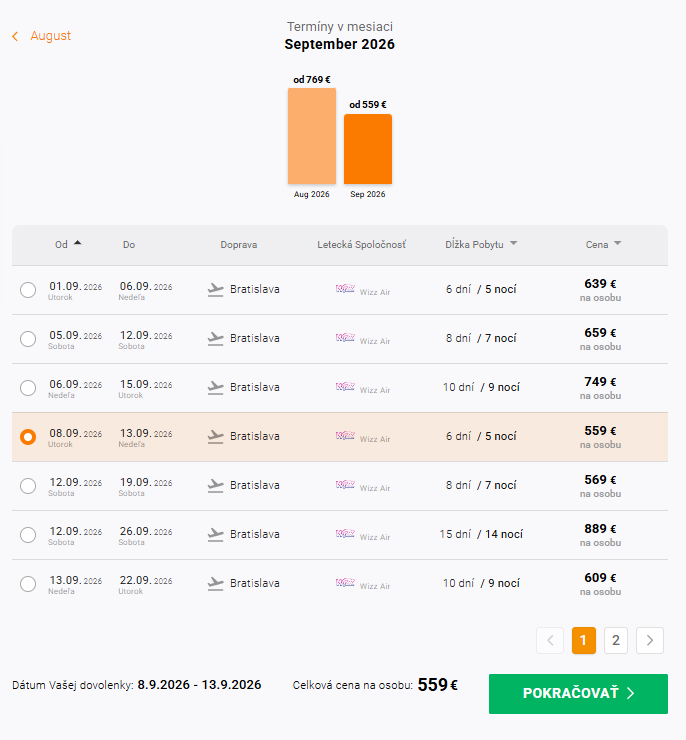Image resolution: width=686 pixels, height=740 pixels.
Task: Click the back chevron next to August
Action: tap(15, 36)
